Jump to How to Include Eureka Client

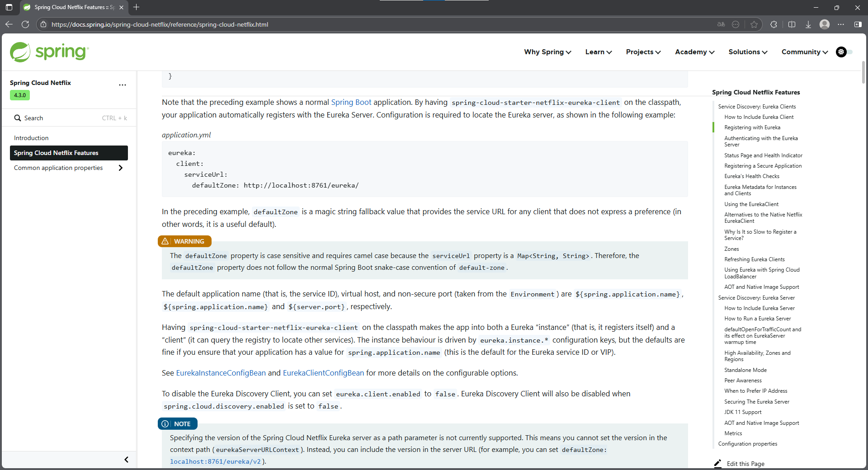(x=759, y=117)
